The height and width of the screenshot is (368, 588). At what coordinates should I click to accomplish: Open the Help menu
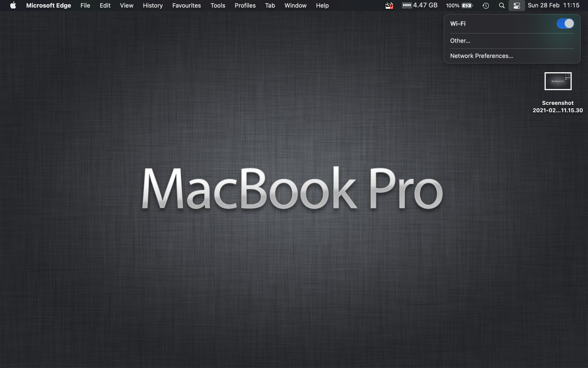click(x=322, y=5)
